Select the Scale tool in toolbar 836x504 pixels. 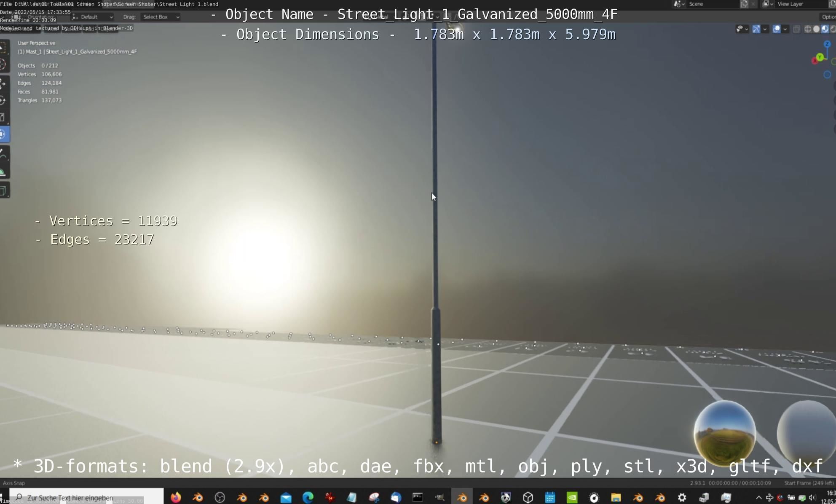3,117
